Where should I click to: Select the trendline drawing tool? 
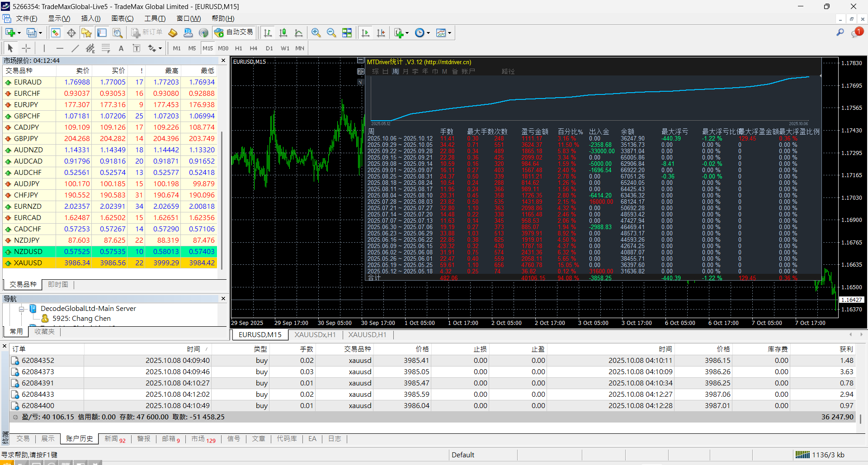pyautogui.click(x=75, y=48)
